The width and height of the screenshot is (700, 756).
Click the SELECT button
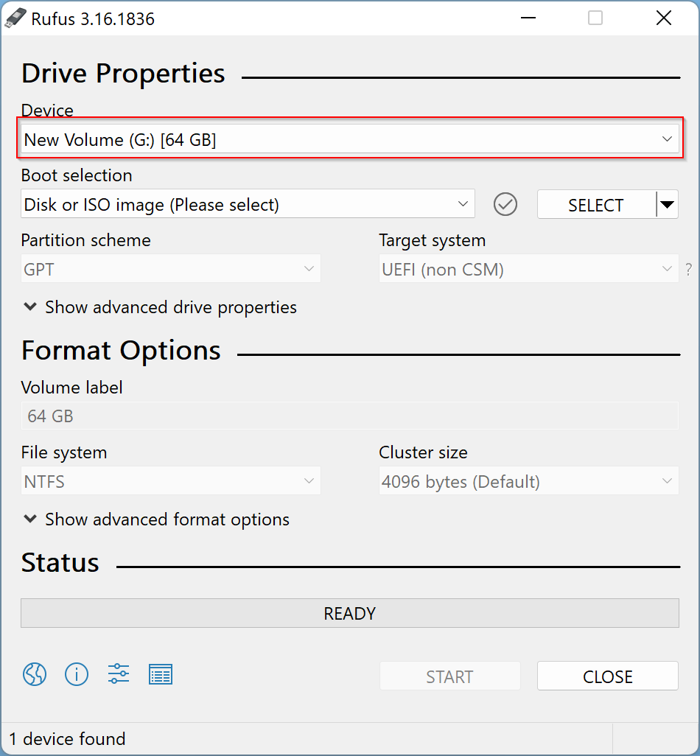[x=597, y=204]
